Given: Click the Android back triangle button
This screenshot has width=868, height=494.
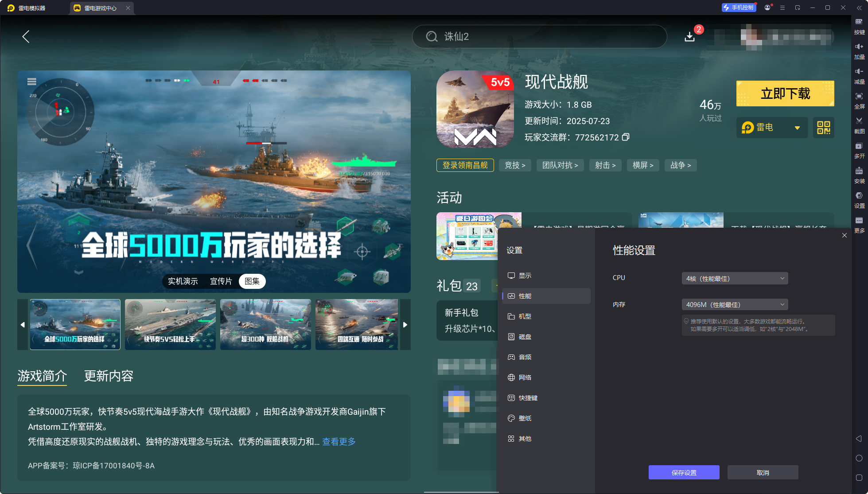Looking at the screenshot, I should pos(859,439).
